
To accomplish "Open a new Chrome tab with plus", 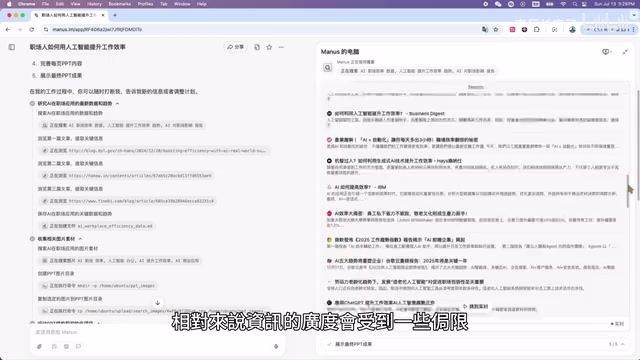I will click(x=115, y=15).
